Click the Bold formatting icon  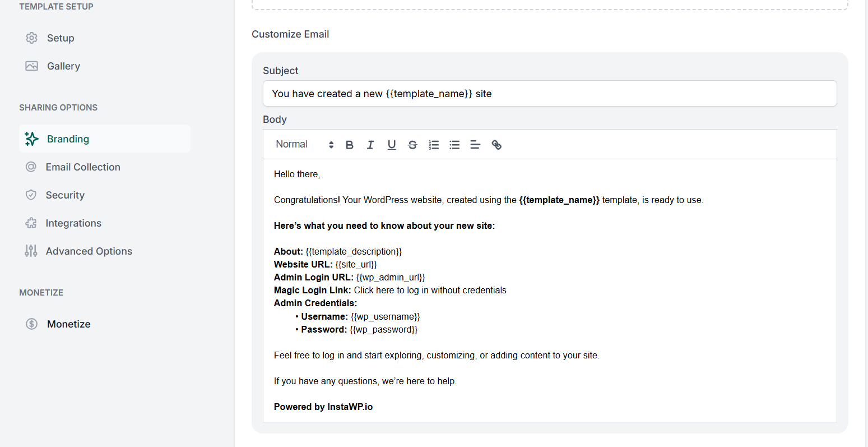[x=350, y=145]
